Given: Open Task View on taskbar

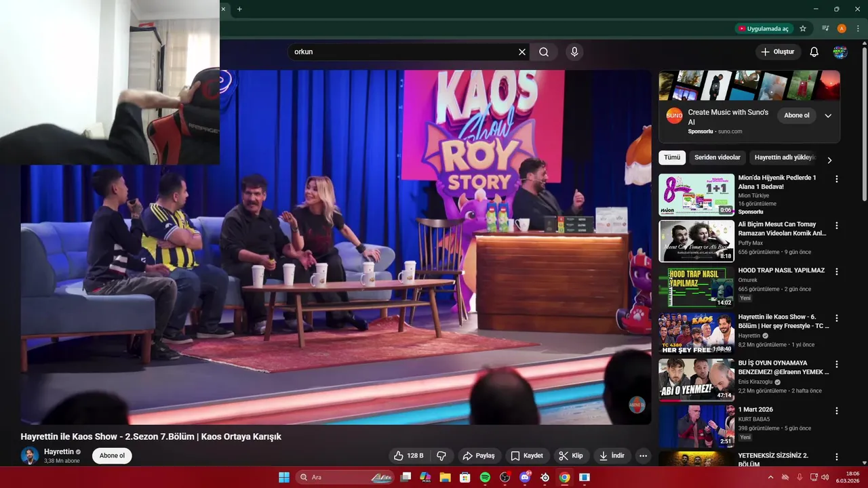Looking at the screenshot, I should pos(406,477).
